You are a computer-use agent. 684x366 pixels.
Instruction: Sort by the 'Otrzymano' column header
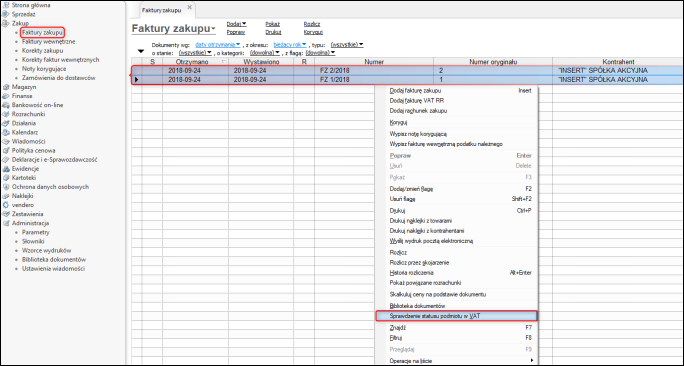click(195, 62)
